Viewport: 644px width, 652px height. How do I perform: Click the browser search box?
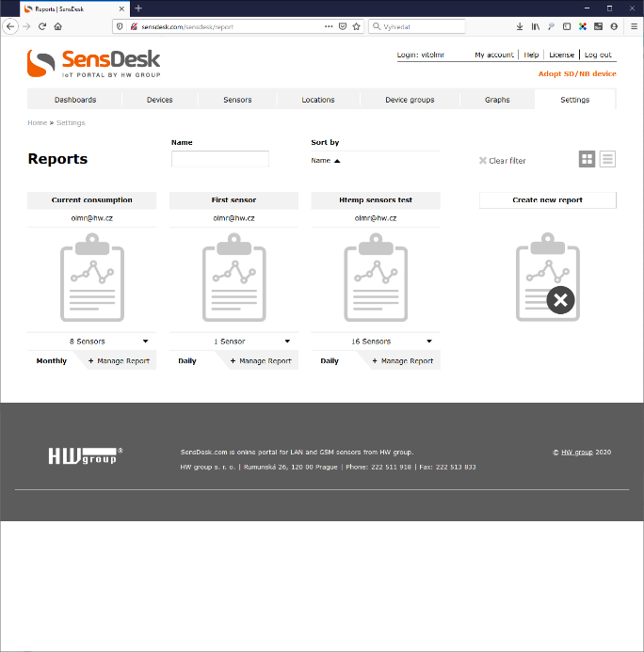(x=416, y=26)
